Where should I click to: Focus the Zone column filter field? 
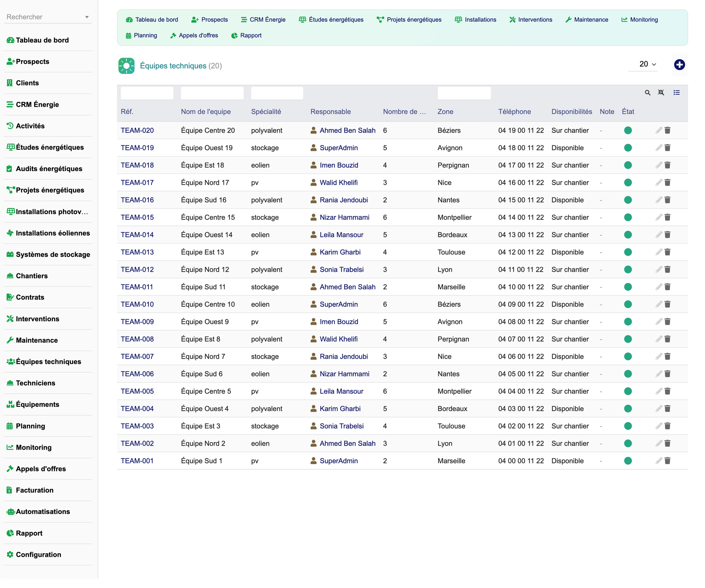click(x=464, y=93)
